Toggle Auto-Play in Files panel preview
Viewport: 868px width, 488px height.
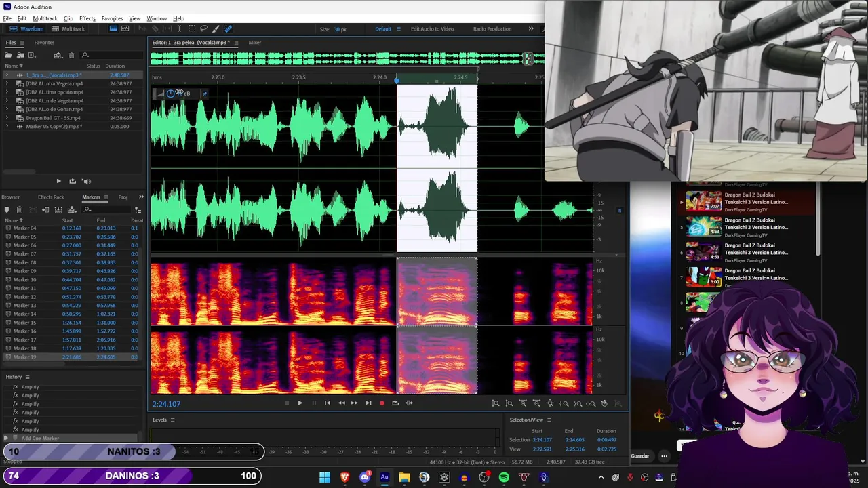tap(86, 181)
